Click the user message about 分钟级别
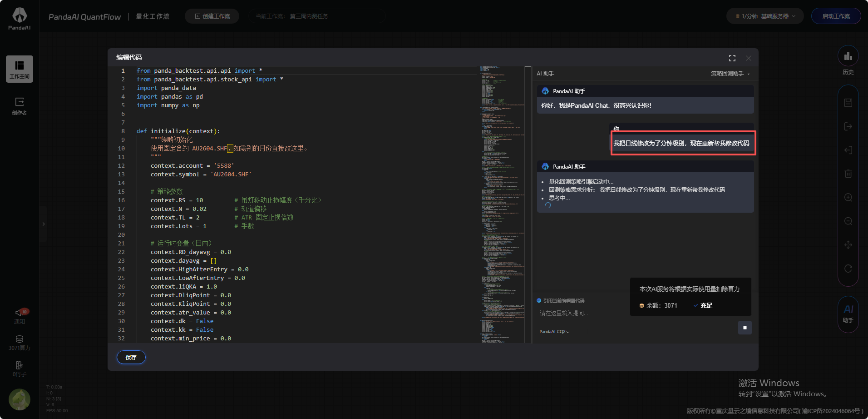The height and width of the screenshot is (419, 868). click(681, 143)
